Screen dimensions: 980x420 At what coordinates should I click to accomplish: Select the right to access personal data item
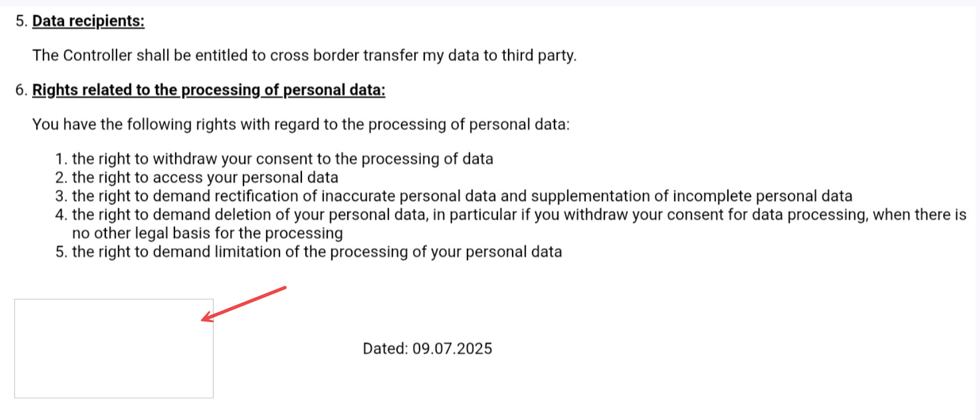pyautogui.click(x=204, y=178)
